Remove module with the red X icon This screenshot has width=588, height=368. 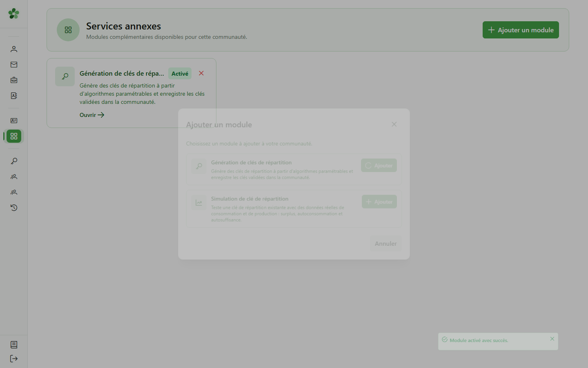(x=201, y=73)
